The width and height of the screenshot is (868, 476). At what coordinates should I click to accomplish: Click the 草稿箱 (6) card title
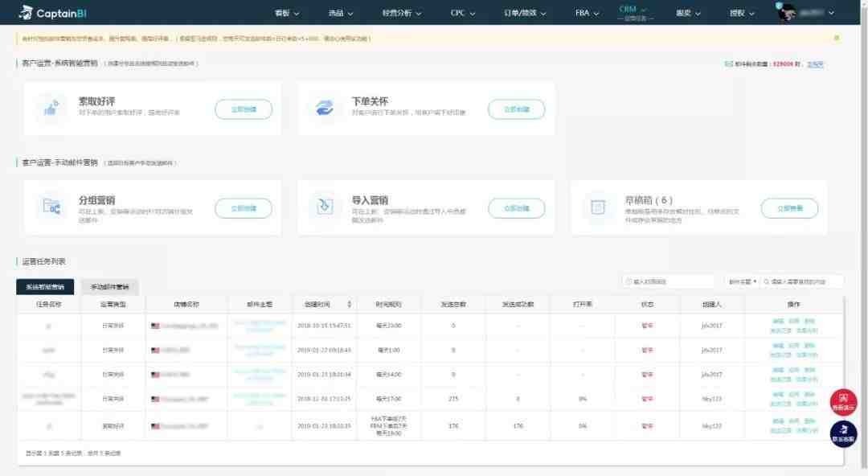click(649, 200)
